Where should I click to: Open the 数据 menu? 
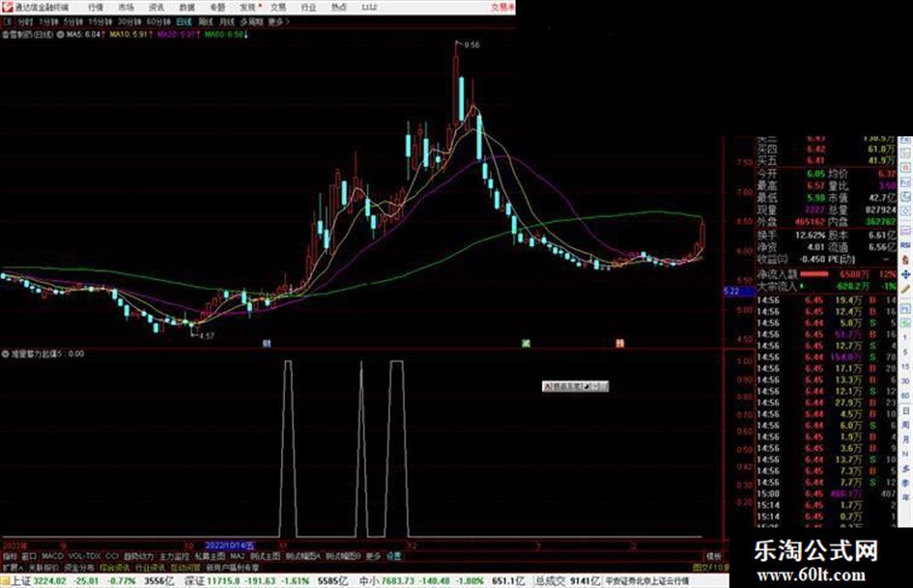pos(186,7)
